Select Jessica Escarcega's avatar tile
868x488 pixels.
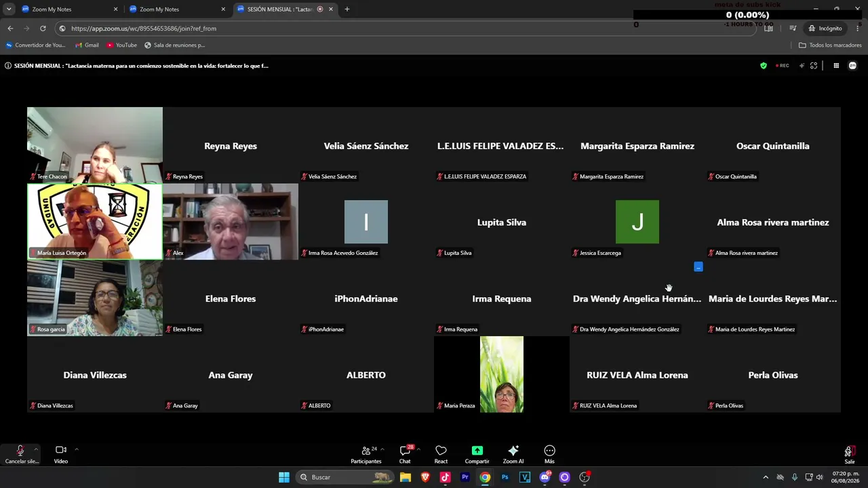[637, 222]
